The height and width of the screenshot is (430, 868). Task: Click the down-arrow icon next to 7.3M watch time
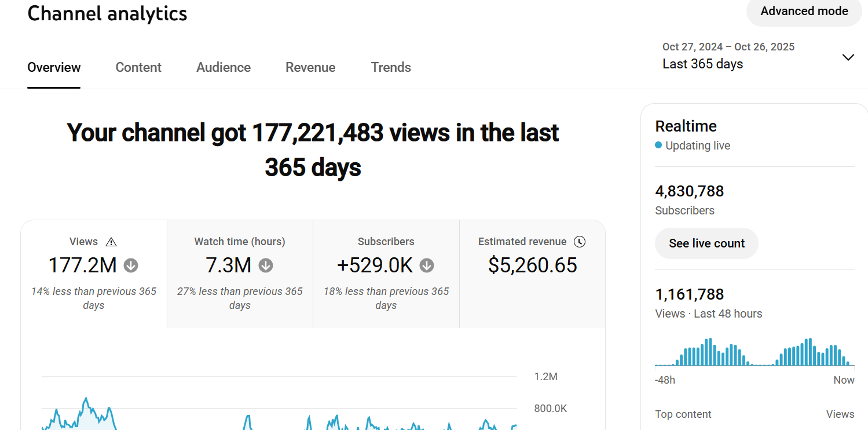point(266,265)
